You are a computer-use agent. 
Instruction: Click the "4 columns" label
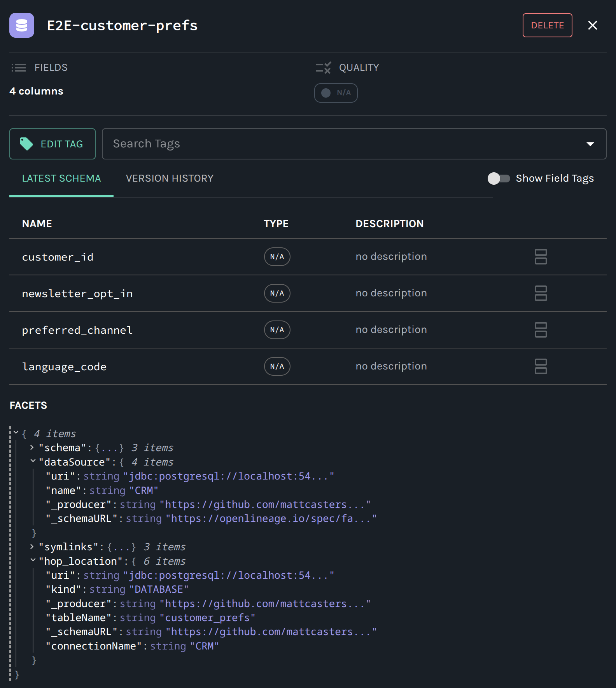(37, 91)
